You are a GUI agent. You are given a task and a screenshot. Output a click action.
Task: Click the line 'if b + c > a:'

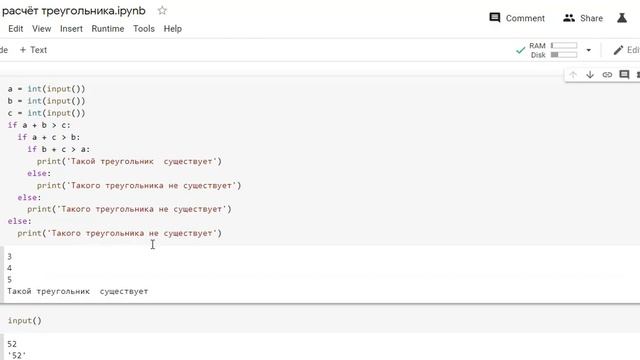58,149
